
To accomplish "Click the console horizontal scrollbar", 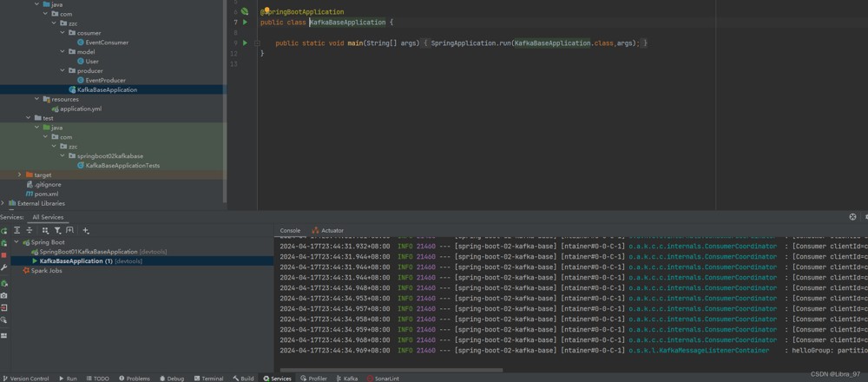I will pyautogui.click(x=391, y=370).
